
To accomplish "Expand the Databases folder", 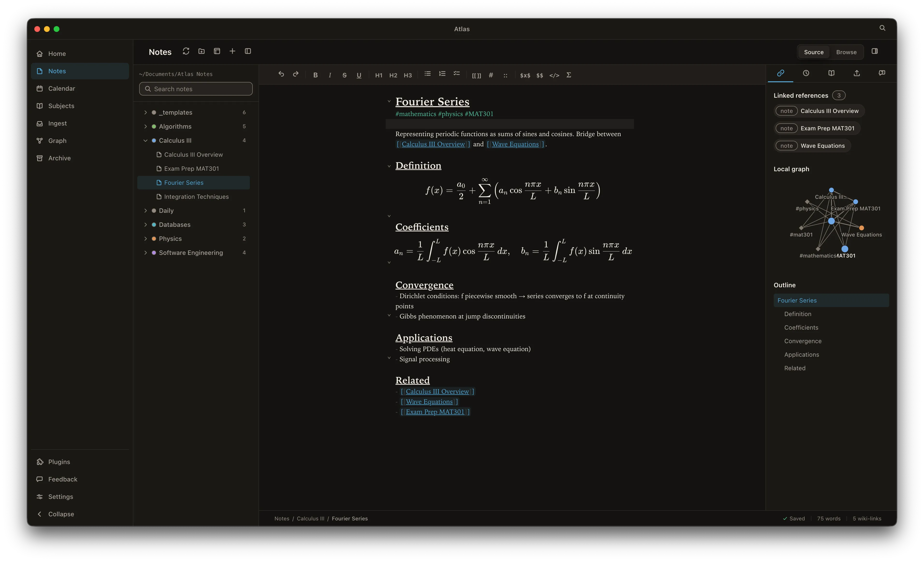I will (145, 224).
